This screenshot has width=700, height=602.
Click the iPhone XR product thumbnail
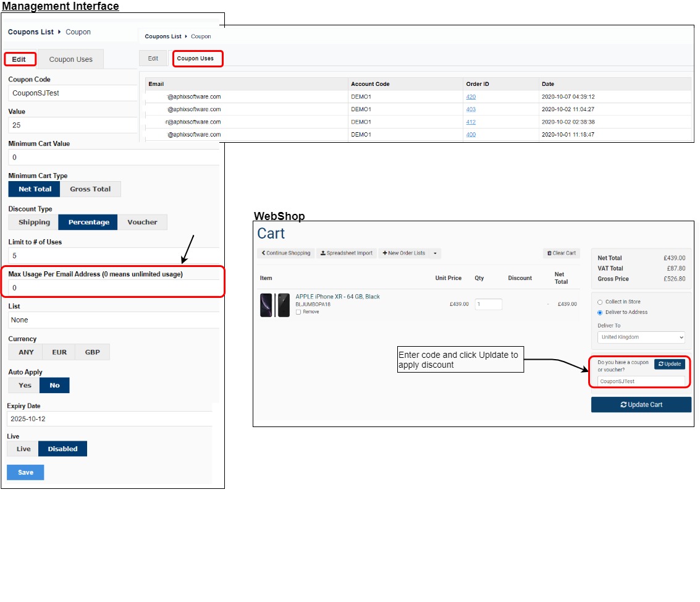[x=275, y=305]
